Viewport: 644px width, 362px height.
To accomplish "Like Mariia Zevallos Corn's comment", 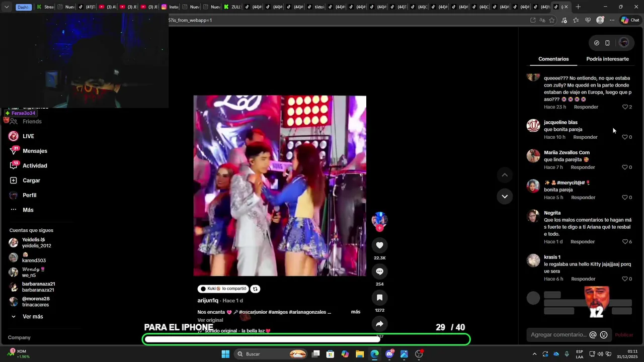I will (625, 167).
